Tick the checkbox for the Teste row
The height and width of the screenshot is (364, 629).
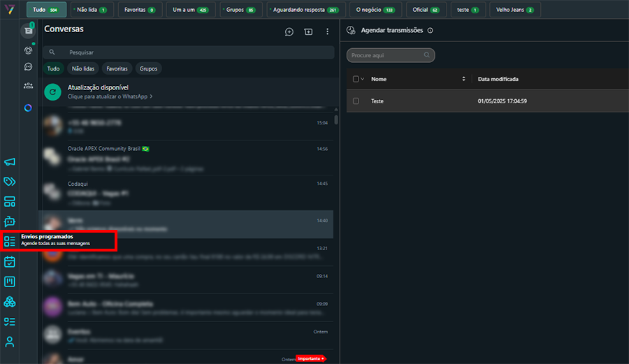[356, 101]
